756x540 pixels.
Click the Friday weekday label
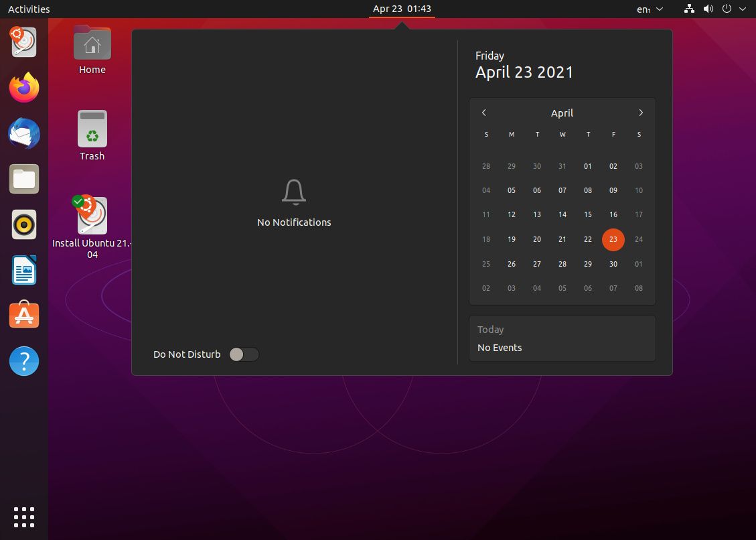pyautogui.click(x=489, y=56)
